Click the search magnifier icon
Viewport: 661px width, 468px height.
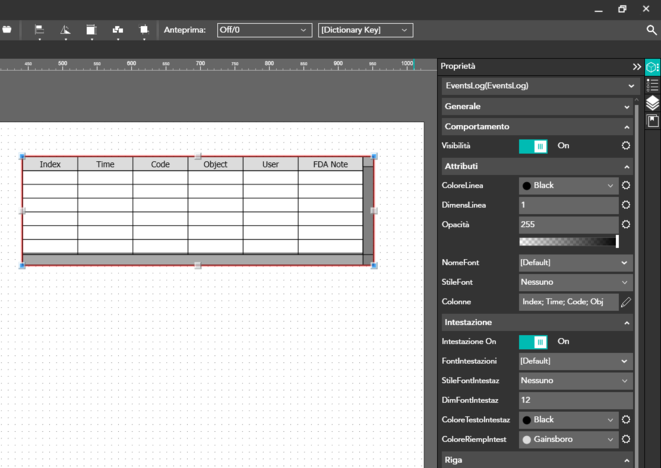(652, 30)
